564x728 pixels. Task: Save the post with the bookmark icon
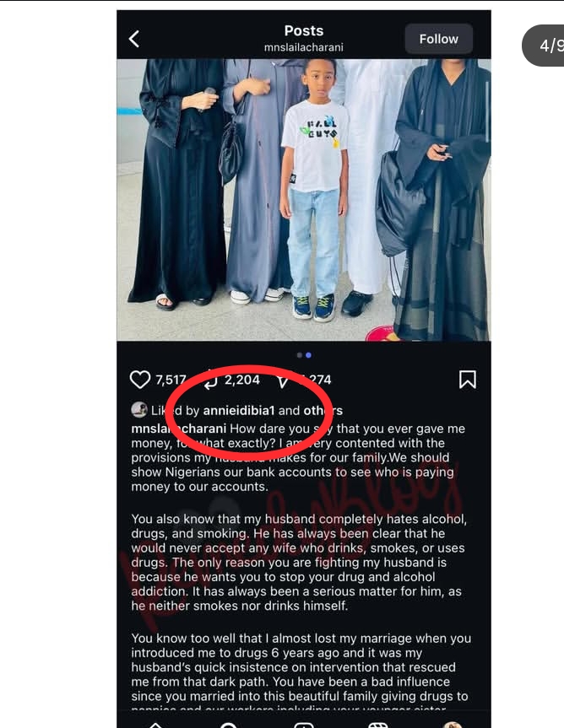point(468,380)
